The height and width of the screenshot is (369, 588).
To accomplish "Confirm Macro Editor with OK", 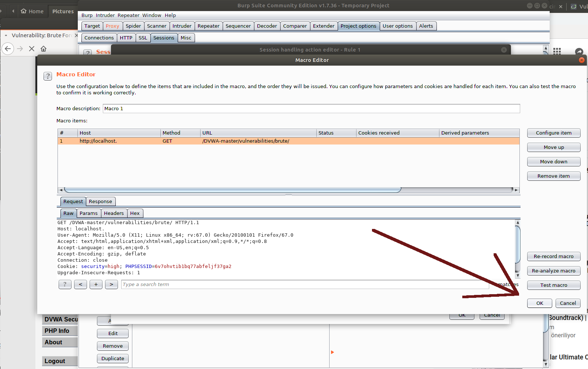I will coord(540,303).
